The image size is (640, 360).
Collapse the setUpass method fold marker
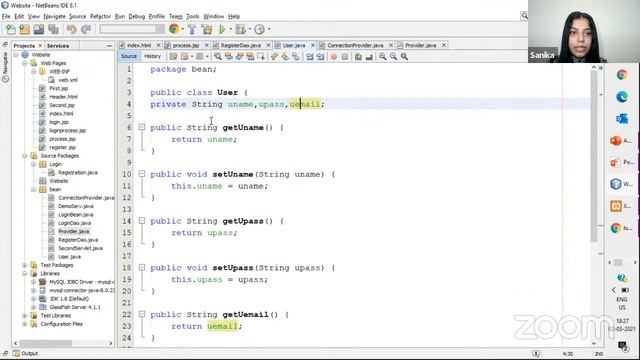click(142, 268)
